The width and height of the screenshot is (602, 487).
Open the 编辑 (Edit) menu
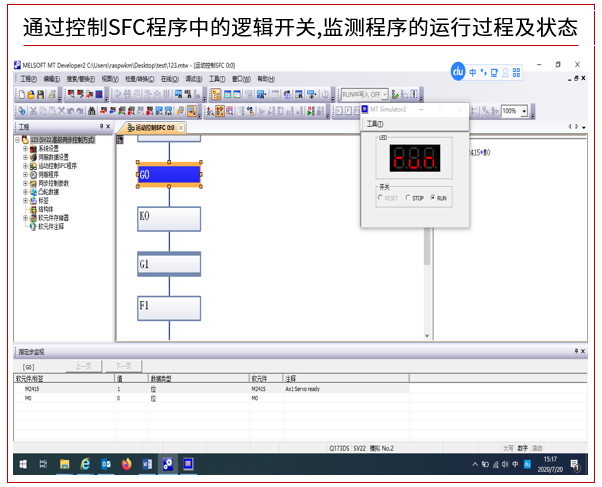pos(51,79)
